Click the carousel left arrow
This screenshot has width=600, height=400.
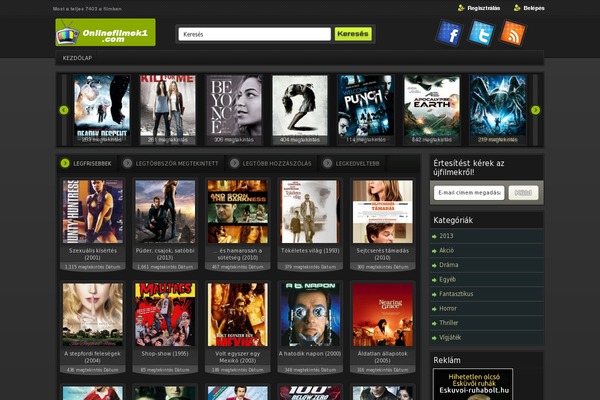64,110
